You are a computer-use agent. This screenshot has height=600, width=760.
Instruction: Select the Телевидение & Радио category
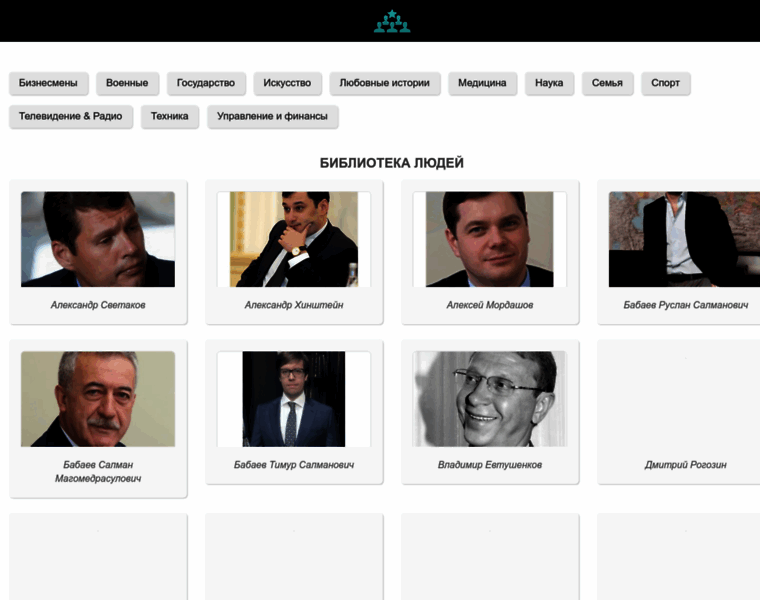tap(71, 116)
